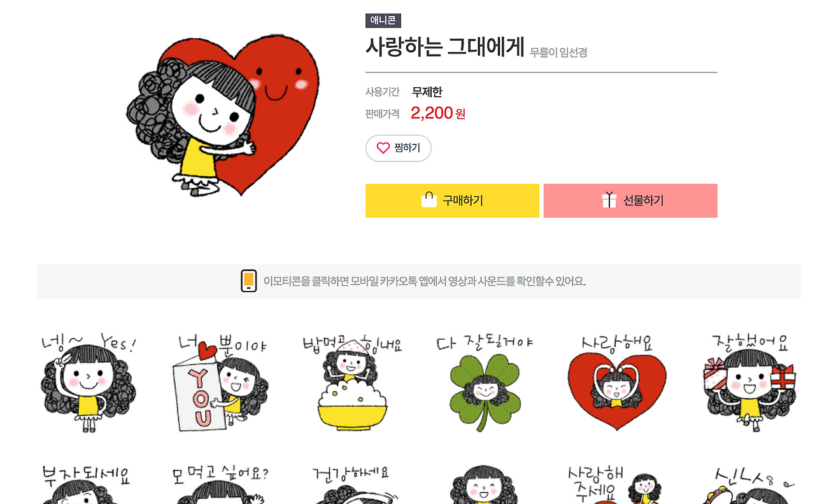The width and height of the screenshot is (815, 504).
Task: Click the gift box icon in 선물하기
Action: 609,200
